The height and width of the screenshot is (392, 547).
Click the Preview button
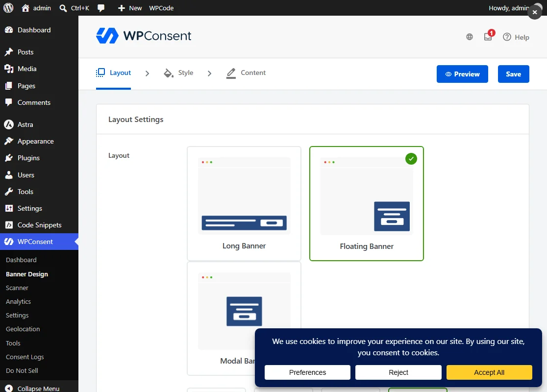point(462,74)
